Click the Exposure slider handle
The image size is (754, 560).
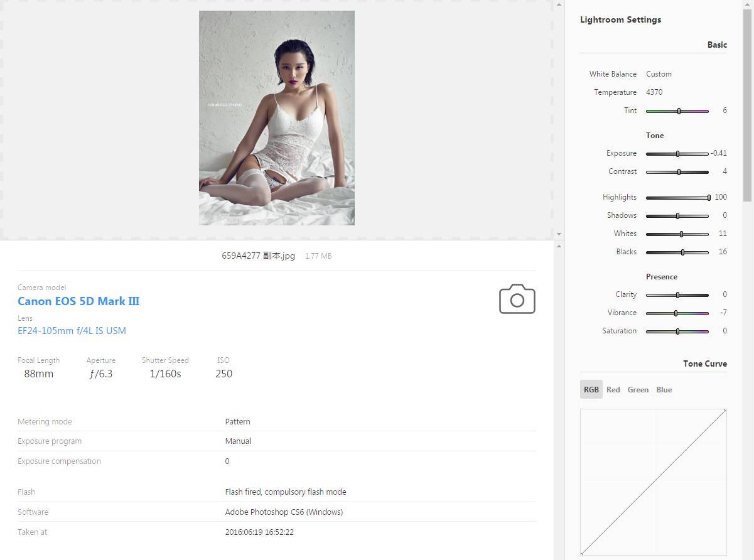point(677,154)
